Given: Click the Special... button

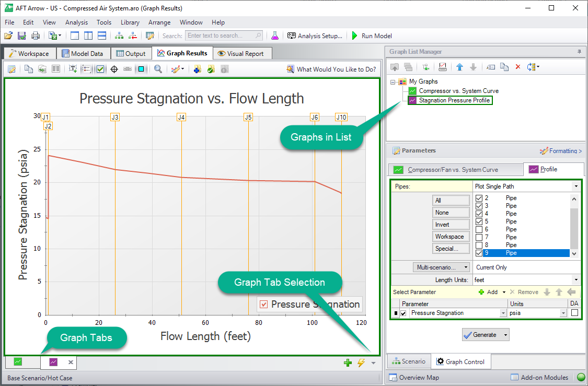Looking at the screenshot, I should tap(451, 249).
